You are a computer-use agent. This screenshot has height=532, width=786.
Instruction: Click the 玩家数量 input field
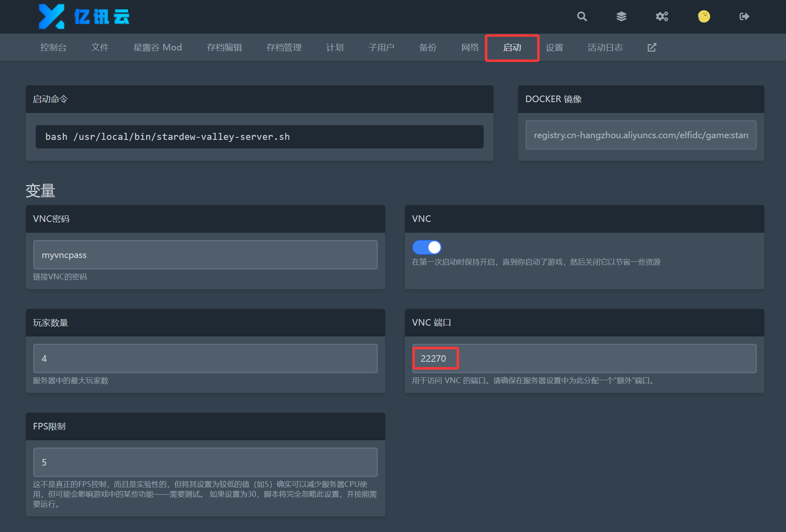click(x=205, y=358)
